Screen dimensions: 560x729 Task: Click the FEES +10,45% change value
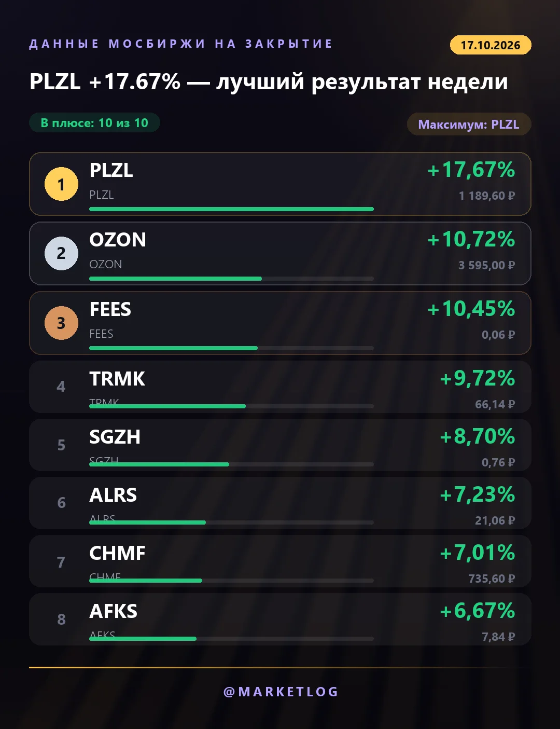tap(471, 309)
